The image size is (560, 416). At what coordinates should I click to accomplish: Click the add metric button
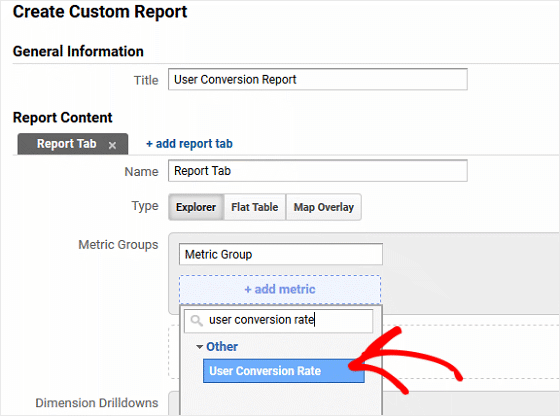(x=280, y=289)
